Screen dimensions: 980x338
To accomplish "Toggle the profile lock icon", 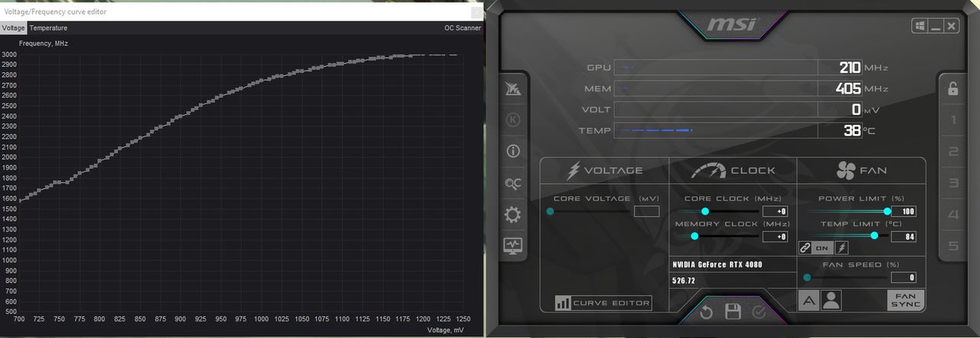I will [x=953, y=88].
